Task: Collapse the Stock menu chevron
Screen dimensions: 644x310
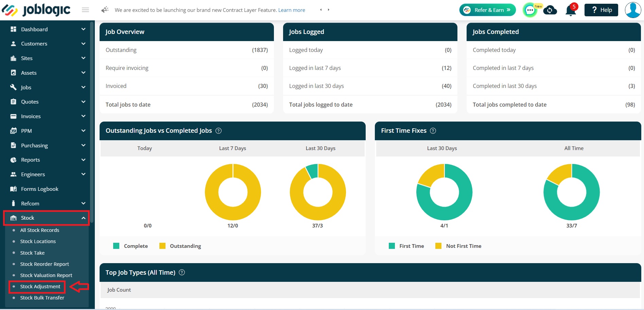Action: click(83, 218)
